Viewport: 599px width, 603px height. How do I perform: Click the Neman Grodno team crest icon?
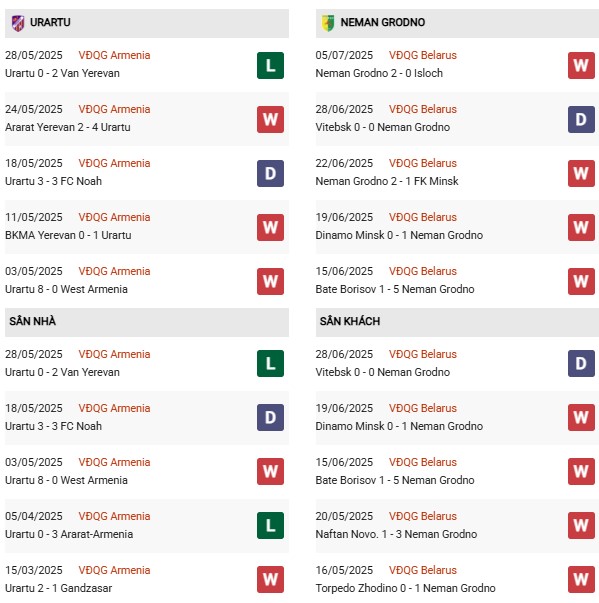pyautogui.click(x=328, y=23)
